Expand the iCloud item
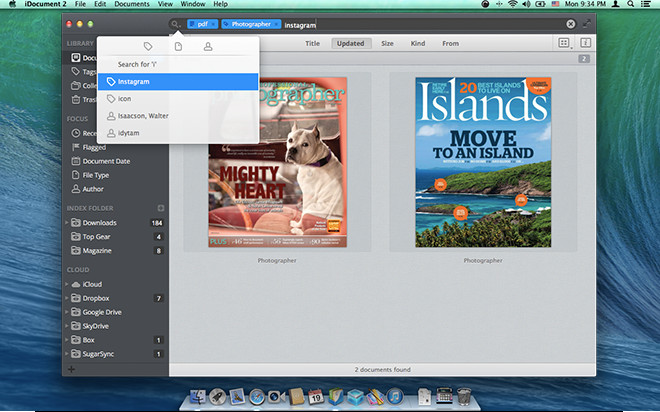This screenshot has width=660, height=412. pyautogui.click(x=67, y=284)
